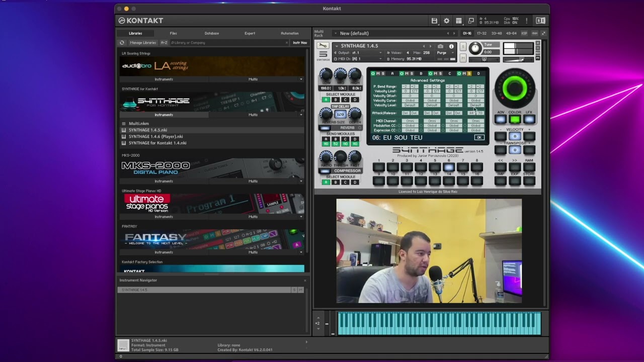Click preset pad 6

(x=449, y=167)
